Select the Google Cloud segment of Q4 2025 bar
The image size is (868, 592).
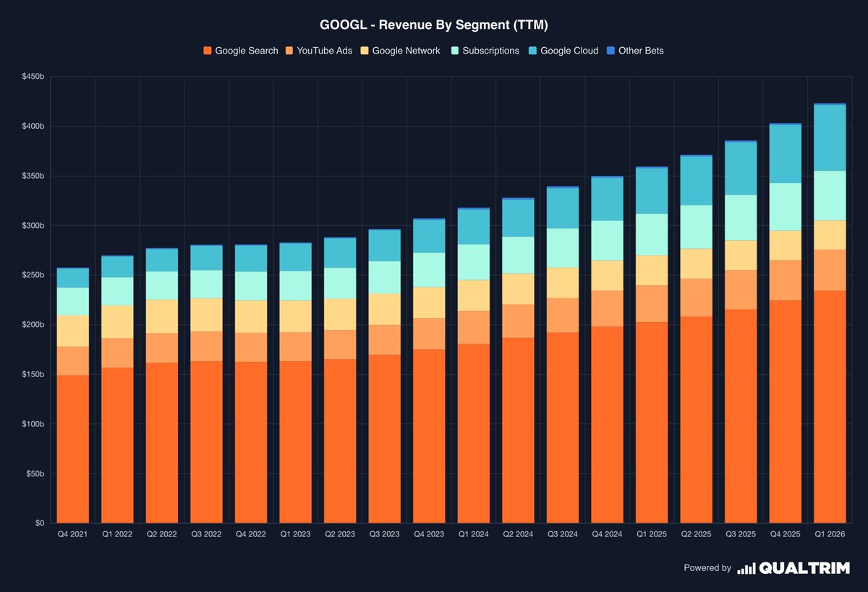786,154
